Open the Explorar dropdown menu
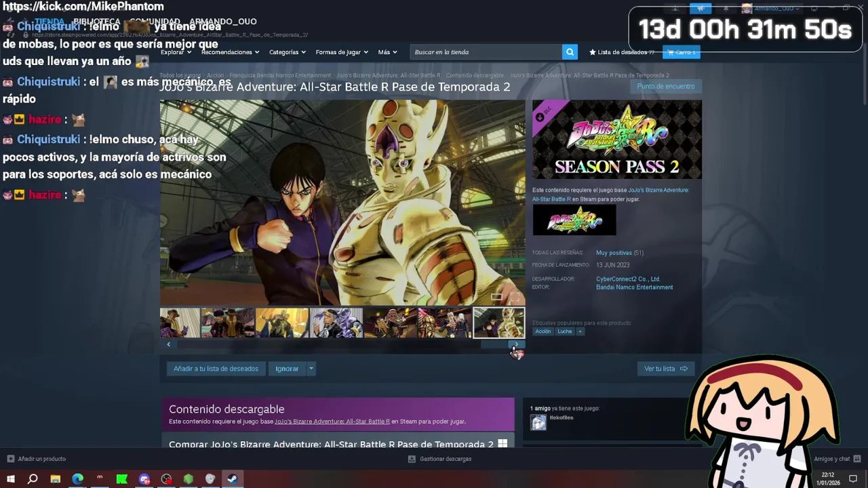The width and height of the screenshot is (868, 488). point(176,52)
